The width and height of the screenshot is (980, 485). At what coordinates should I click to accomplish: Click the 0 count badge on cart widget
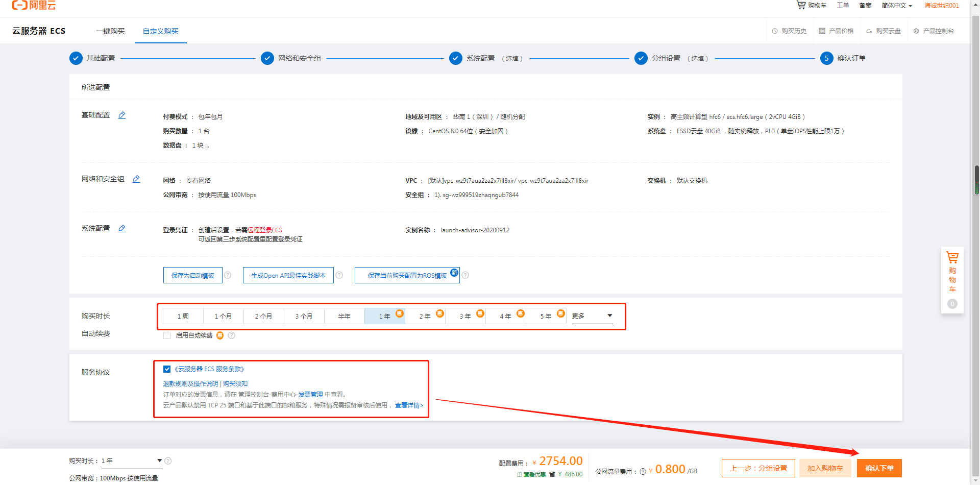[952, 304]
